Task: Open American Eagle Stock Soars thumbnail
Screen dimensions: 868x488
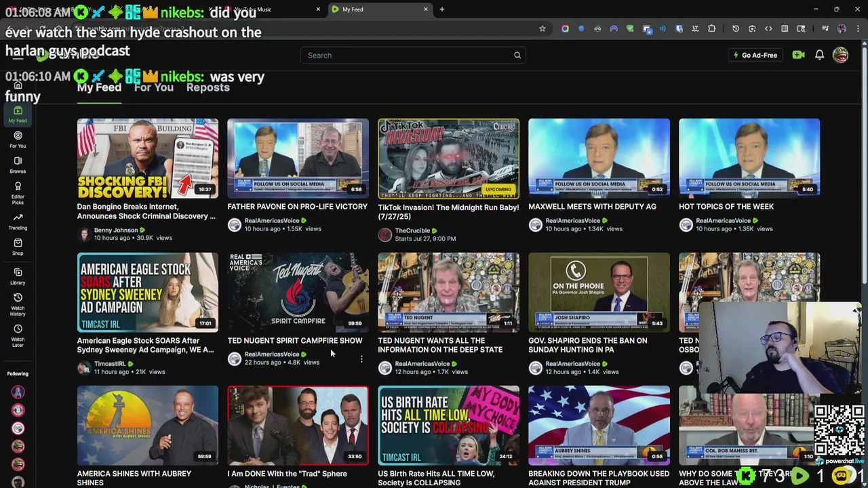Action: (x=148, y=292)
